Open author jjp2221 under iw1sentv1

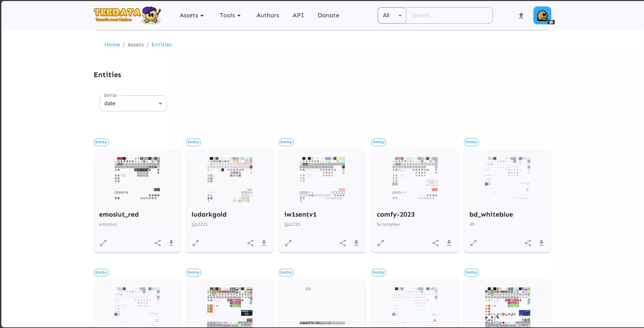click(x=292, y=224)
